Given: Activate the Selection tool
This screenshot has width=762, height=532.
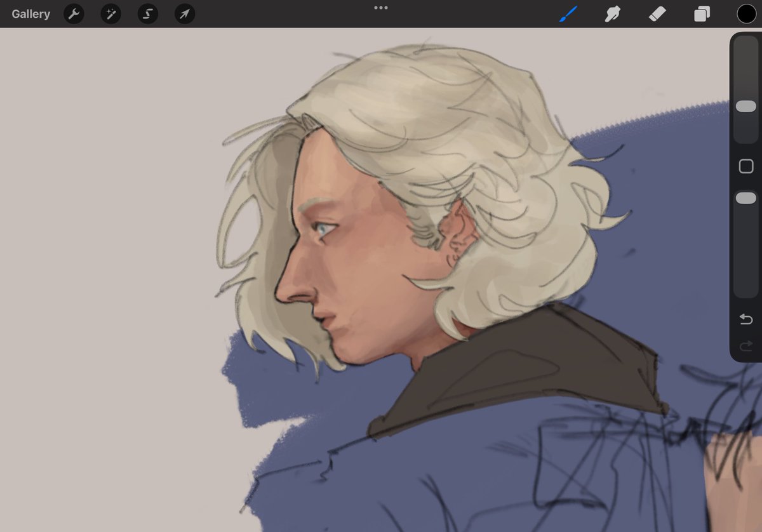Looking at the screenshot, I should (148, 14).
